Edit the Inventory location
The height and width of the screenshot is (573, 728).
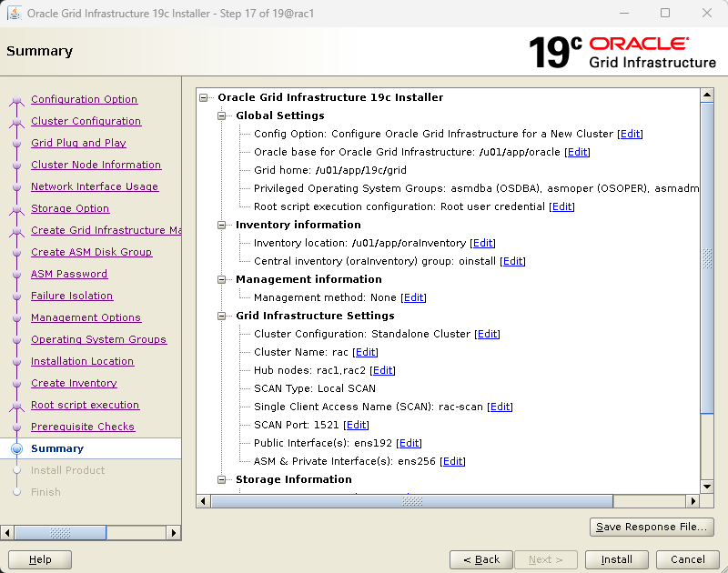pos(482,243)
